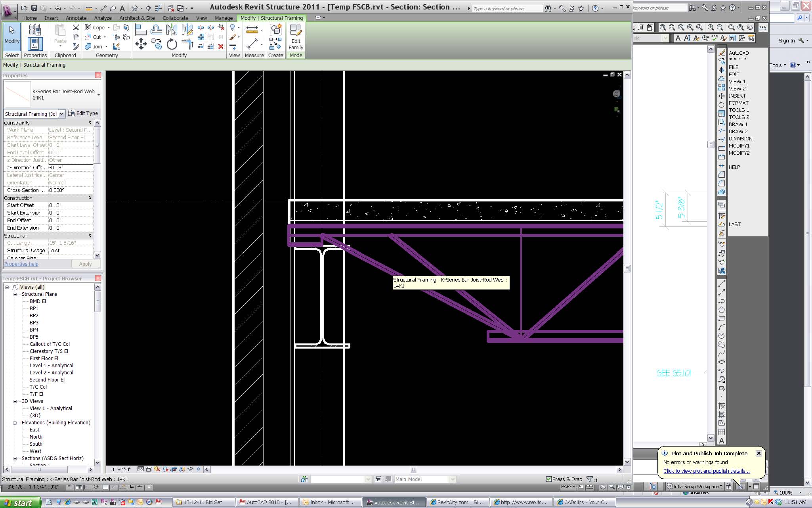
Task: Collapse the Constraints properties section
Action: point(90,123)
